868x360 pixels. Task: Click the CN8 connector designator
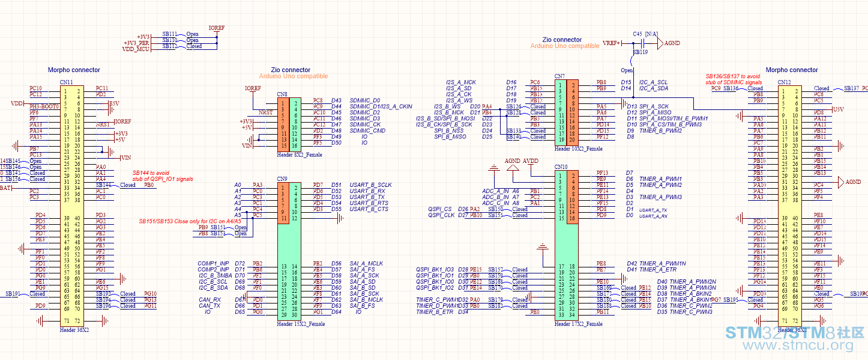click(282, 94)
